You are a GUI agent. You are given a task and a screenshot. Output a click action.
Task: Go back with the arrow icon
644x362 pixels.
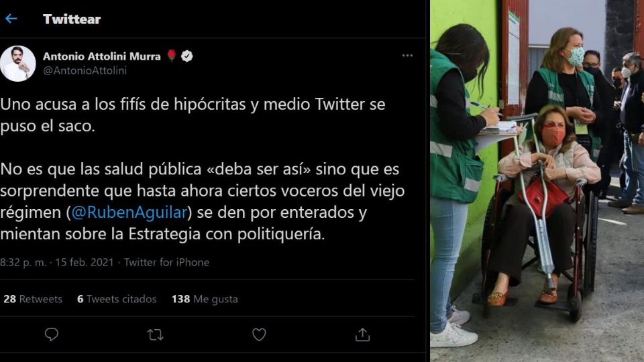[x=11, y=19]
